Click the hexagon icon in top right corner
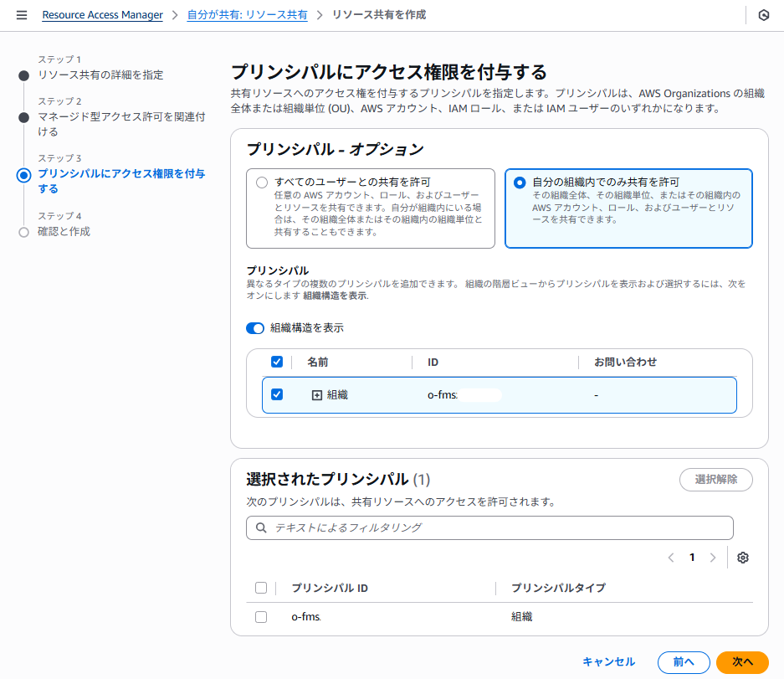 [763, 15]
